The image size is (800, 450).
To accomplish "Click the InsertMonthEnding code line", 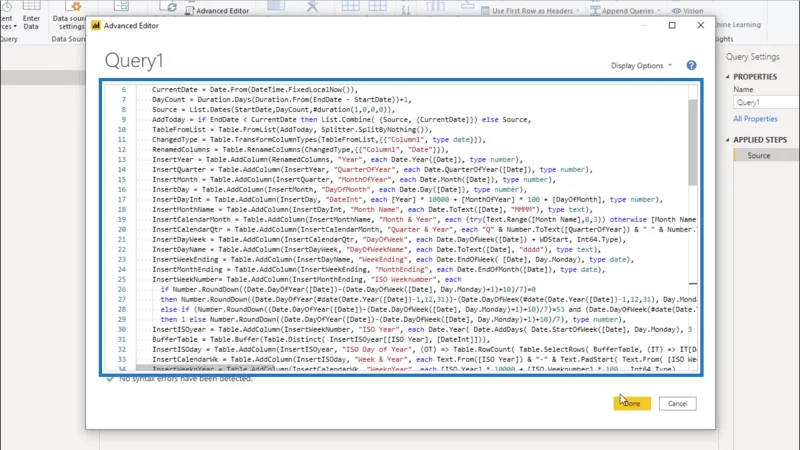I will click(379, 269).
